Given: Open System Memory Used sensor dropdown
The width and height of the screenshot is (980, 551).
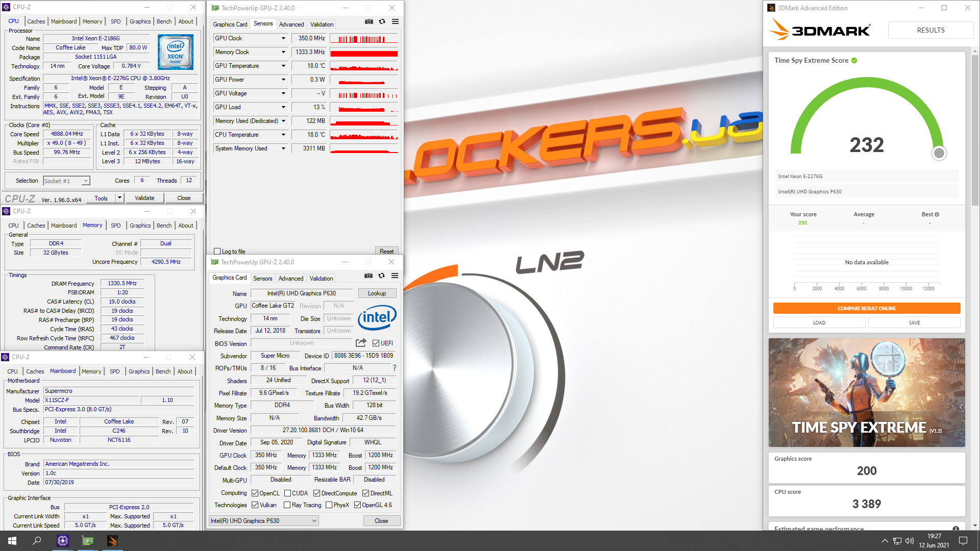Looking at the screenshot, I should tap(283, 148).
